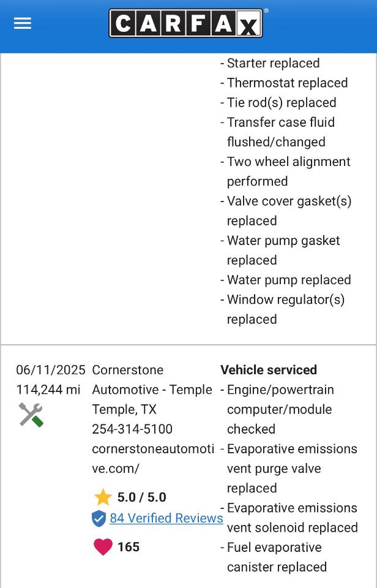
Task: Open the hamburger navigation menu
Action: [23, 23]
